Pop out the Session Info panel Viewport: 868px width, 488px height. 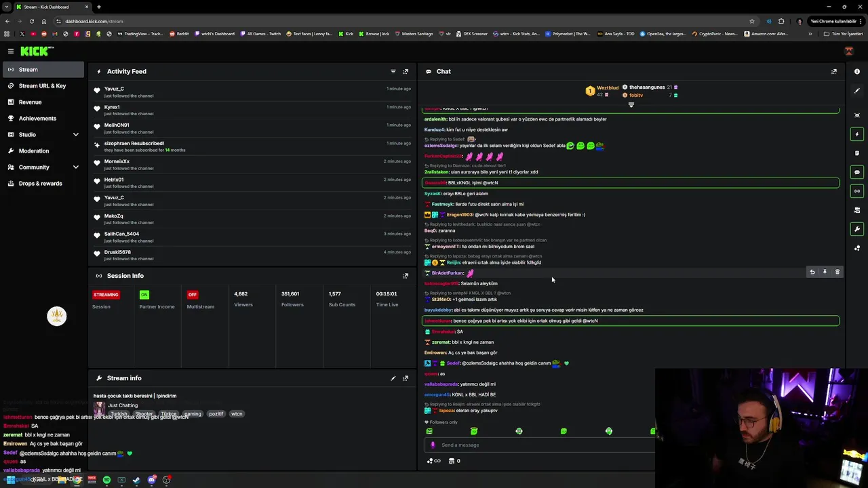tap(406, 276)
